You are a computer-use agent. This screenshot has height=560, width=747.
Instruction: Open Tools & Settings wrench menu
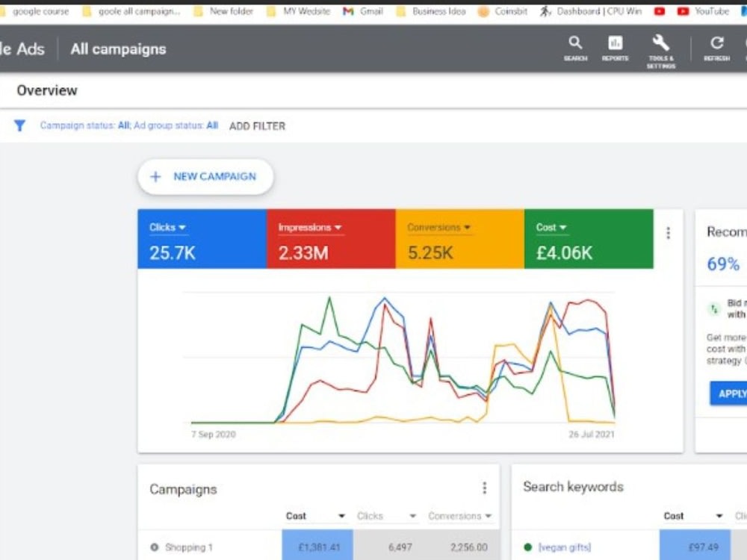[661, 52]
